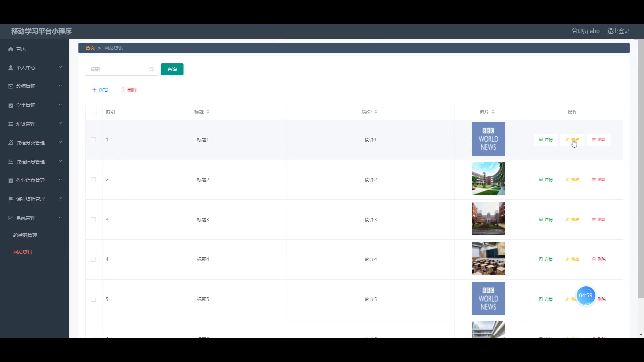Expand the 学生管理 menu chevron

[x=60, y=105]
